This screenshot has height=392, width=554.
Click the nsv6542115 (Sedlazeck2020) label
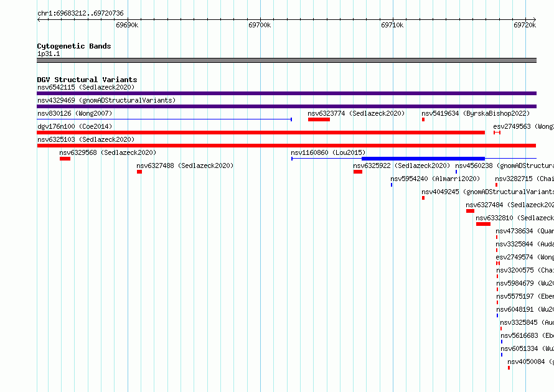86,87
